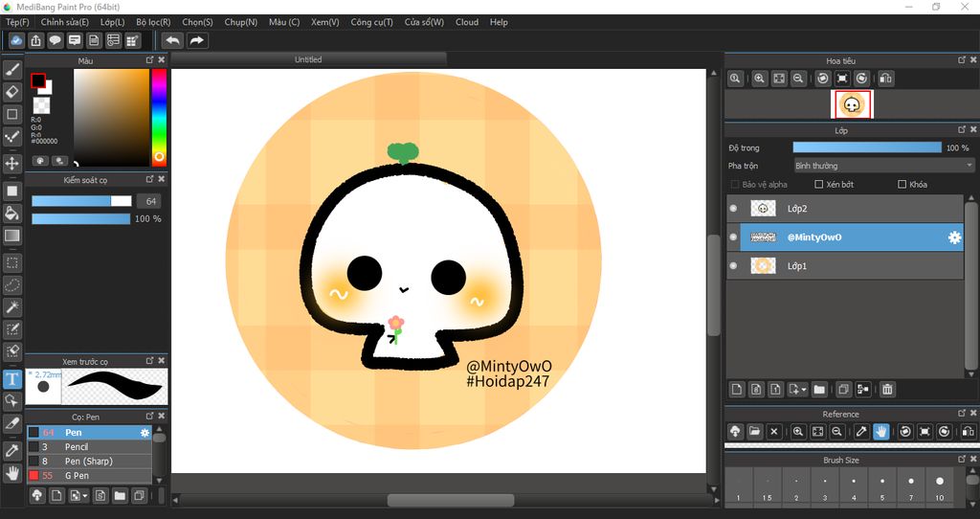
Task: Add a layer folder in Layer panel
Action: pyautogui.click(x=819, y=389)
